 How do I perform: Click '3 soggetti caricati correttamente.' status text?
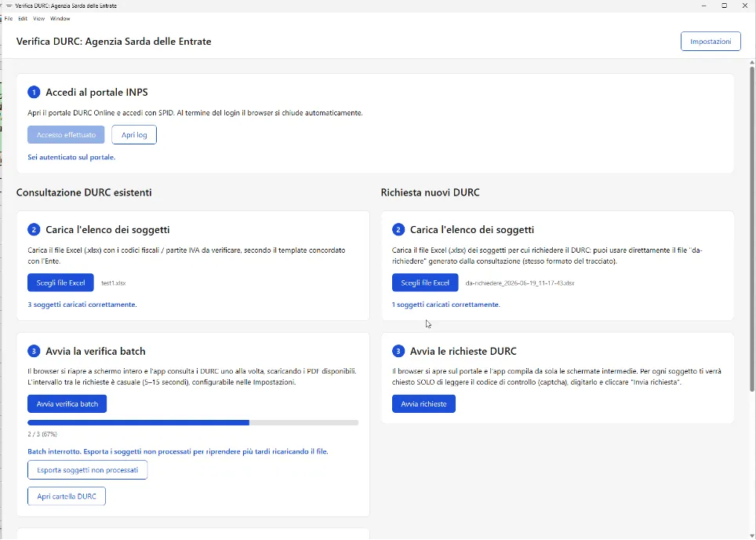(82, 305)
